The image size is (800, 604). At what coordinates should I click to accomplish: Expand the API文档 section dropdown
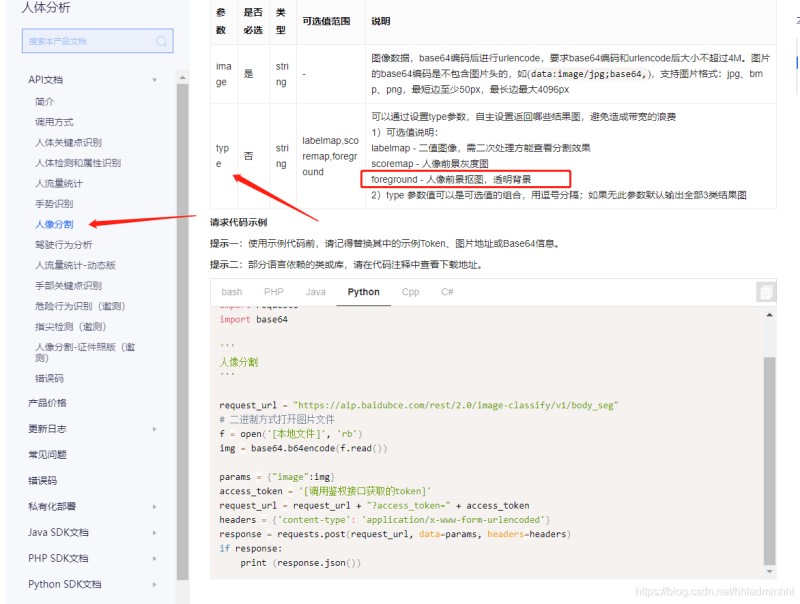pyautogui.click(x=156, y=79)
